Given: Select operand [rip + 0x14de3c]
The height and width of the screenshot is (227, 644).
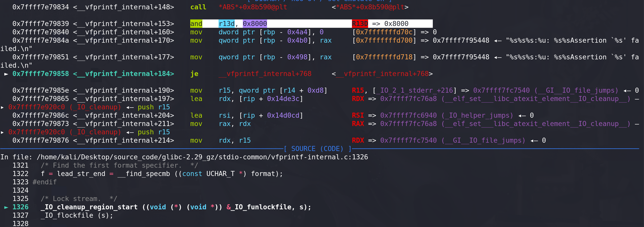Looking at the screenshot, I should click(271, 99).
